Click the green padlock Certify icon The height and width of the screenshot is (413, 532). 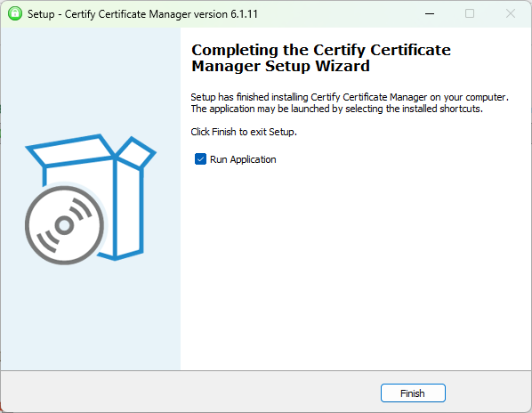pos(14,13)
